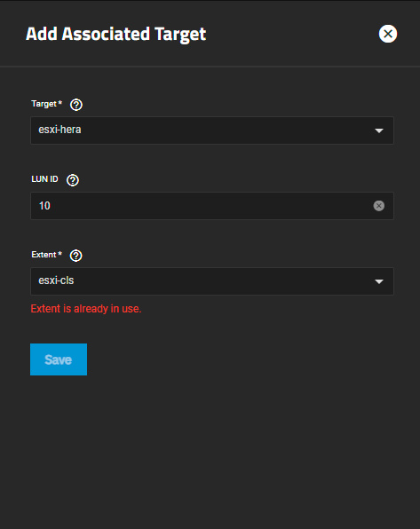The height and width of the screenshot is (529, 420).
Task: Click the Extent field label
Action: click(x=44, y=255)
